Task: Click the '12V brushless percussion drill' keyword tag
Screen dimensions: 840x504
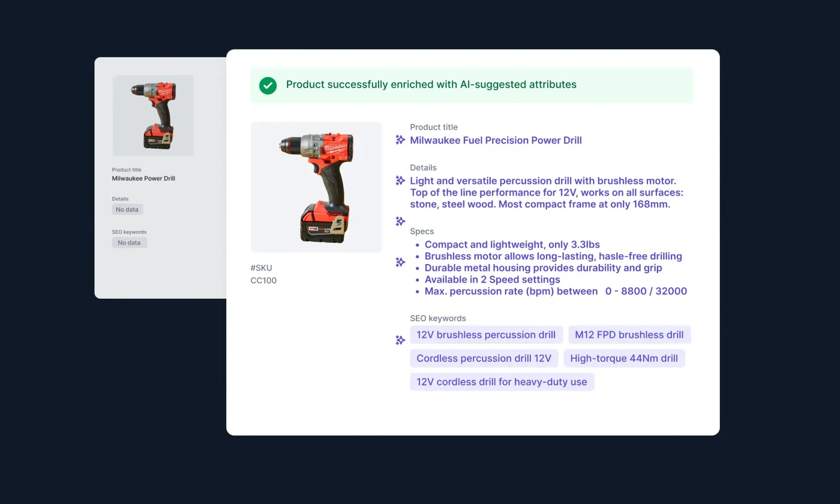Action: point(486,335)
